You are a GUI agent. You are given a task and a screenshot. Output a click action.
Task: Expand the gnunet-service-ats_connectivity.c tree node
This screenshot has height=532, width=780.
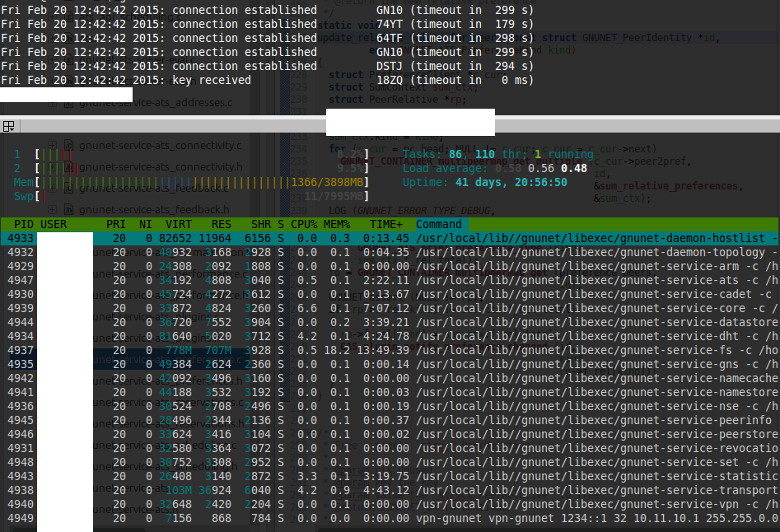tap(53, 146)
